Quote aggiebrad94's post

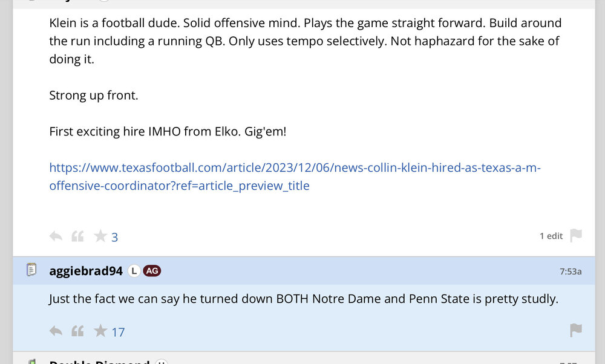(x=77, y=331)
